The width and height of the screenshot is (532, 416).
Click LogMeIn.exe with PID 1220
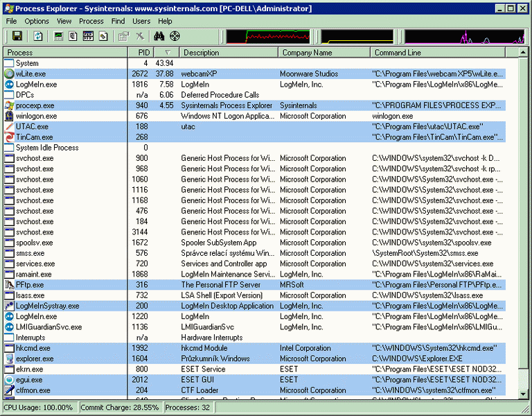coord(255,316)
